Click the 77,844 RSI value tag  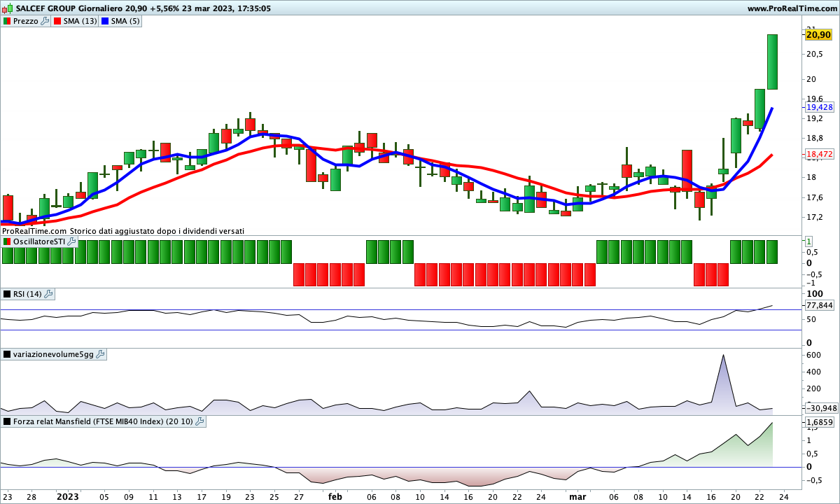(x=820, y=305)
